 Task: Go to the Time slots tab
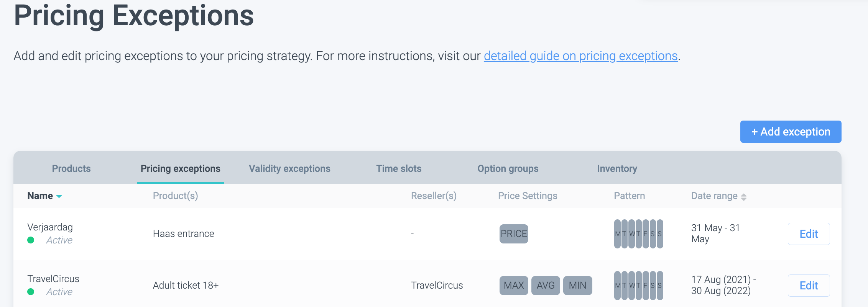(x=399, y=168)
